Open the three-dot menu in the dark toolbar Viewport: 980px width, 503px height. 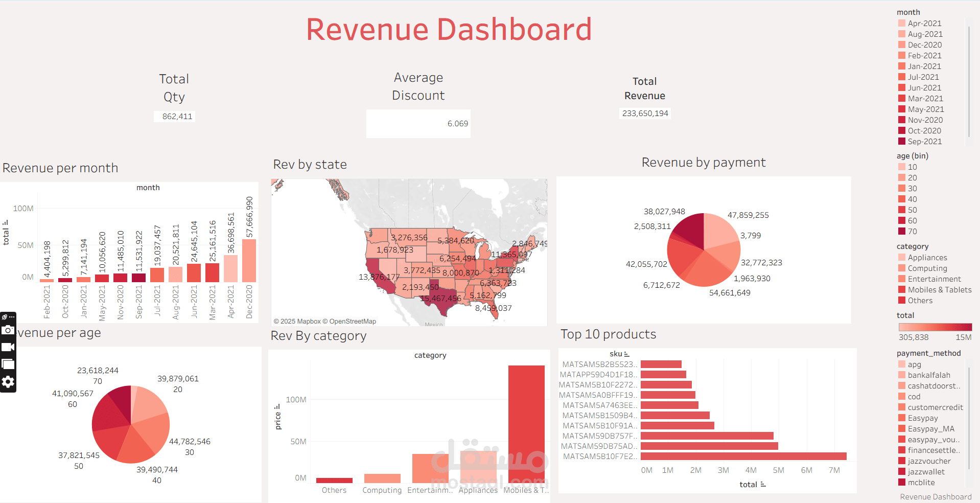coord(12,316)
